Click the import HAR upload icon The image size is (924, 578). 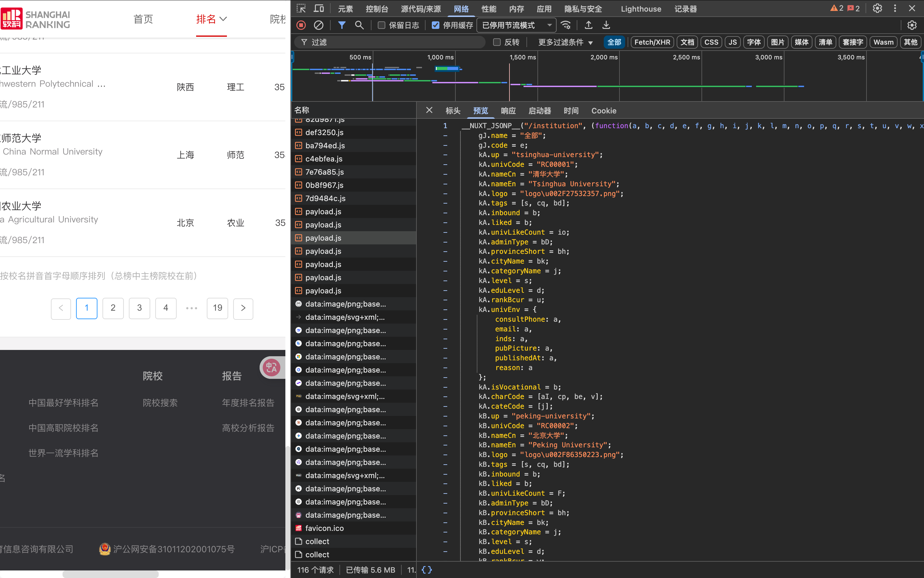[x=589, y=25]
